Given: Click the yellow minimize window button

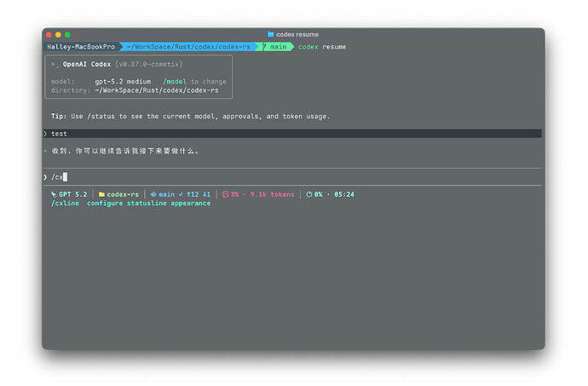Looking at the screenshot, I should coord(58,35).
